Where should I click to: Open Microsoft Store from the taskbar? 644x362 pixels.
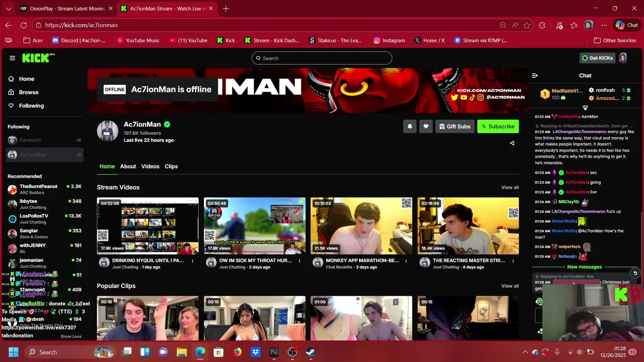click(x=218, y=352)
